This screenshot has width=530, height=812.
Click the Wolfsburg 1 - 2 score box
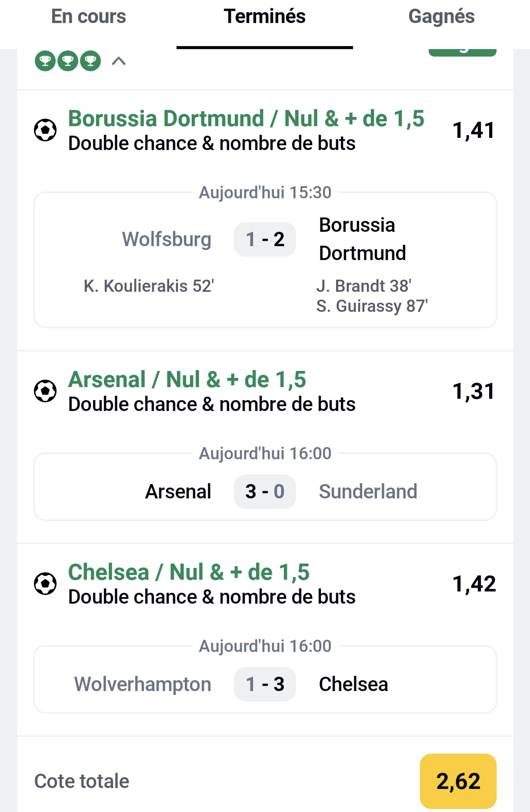pos(265,239)
